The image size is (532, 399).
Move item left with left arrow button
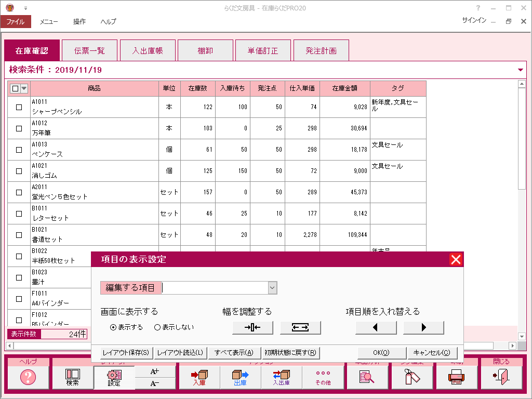pos(376,327)
